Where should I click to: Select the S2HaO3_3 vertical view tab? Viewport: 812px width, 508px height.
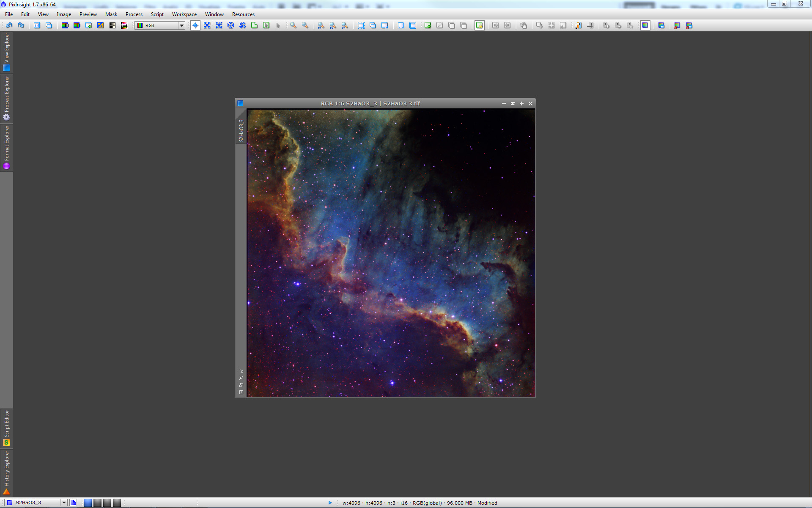241,130
